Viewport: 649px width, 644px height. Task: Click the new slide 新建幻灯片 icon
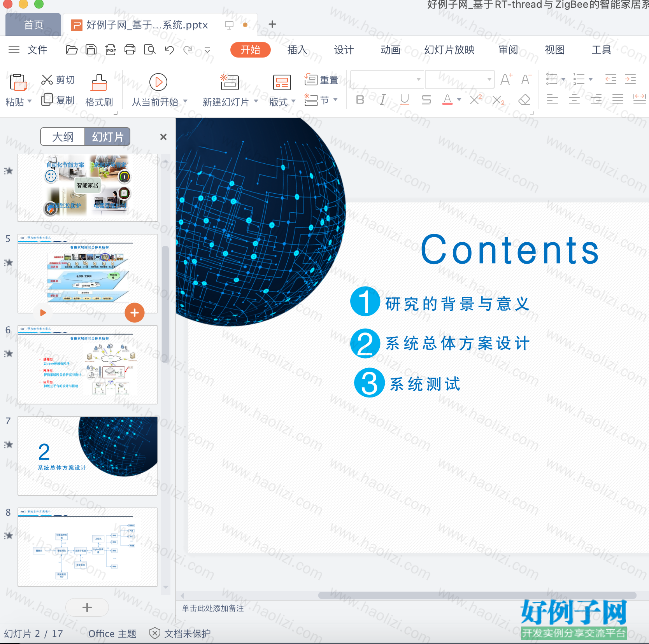tap(229, 82)
